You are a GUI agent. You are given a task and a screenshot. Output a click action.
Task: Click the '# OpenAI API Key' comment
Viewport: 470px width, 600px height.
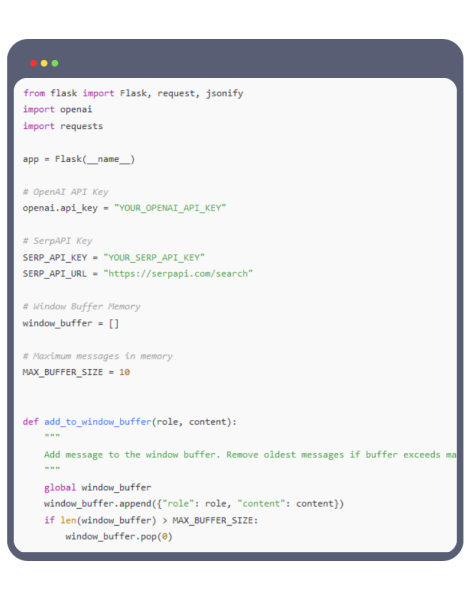65,192
